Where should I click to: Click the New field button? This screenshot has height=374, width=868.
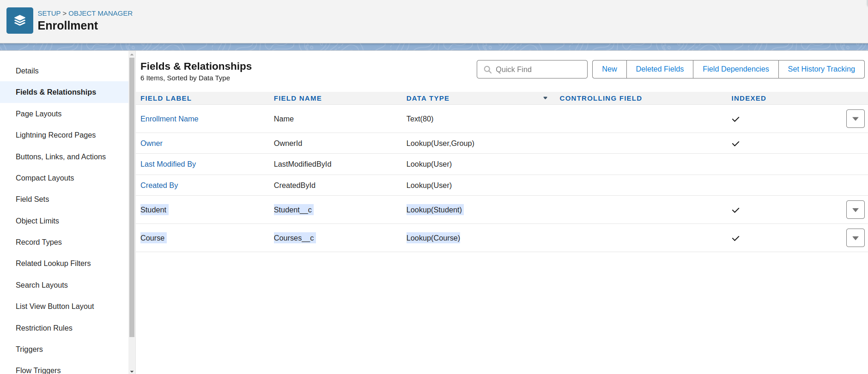click(609, 69)
